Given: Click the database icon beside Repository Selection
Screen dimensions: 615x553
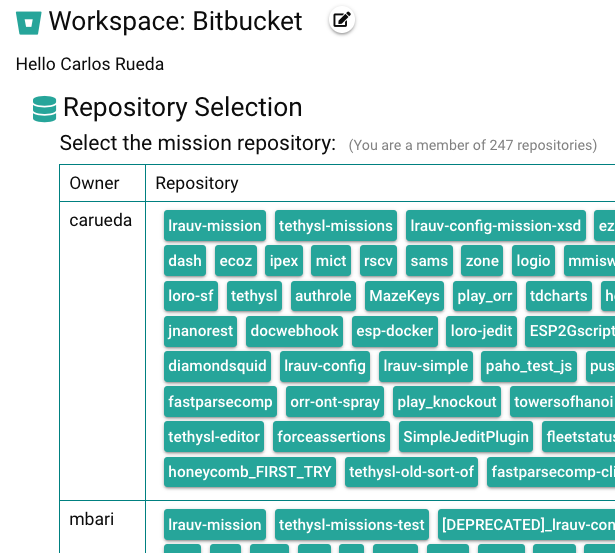Looking at the screenshot, I should (x=44, y=108).
